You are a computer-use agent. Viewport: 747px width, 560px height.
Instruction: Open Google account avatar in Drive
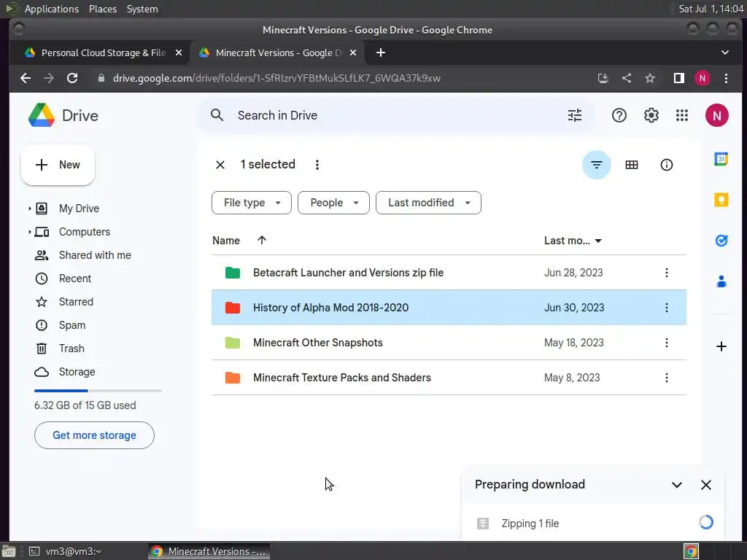716,115
